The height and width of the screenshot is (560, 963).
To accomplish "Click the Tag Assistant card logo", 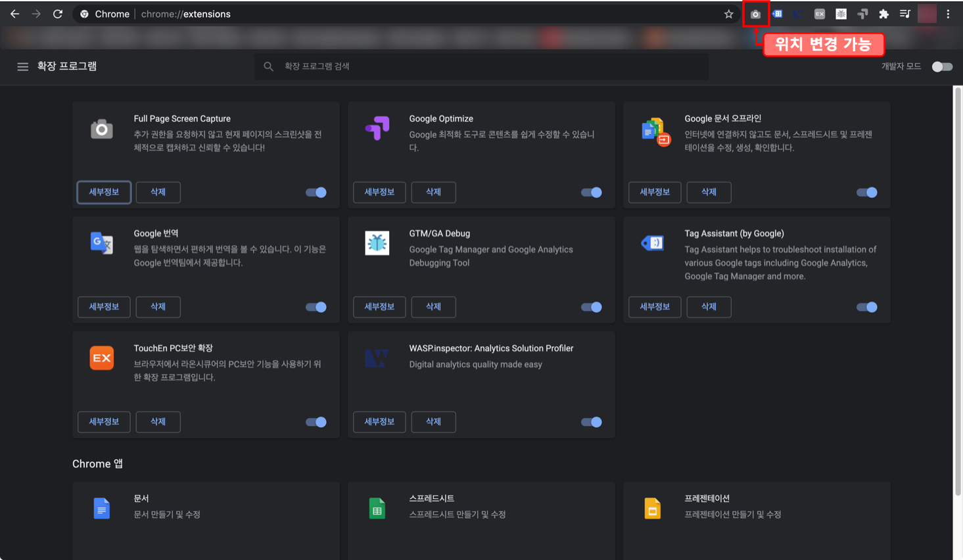I will click(653, 243).
